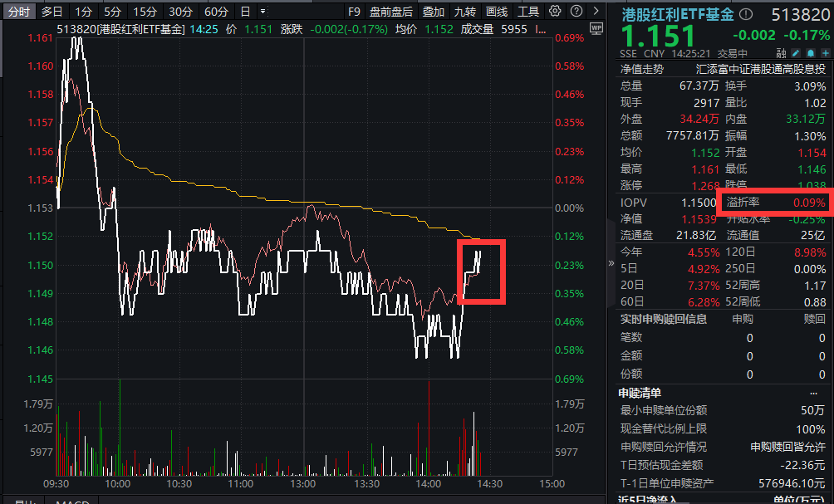Click the plus icon next to the bell
Screen dimensions: 834x504
point(825,52)
